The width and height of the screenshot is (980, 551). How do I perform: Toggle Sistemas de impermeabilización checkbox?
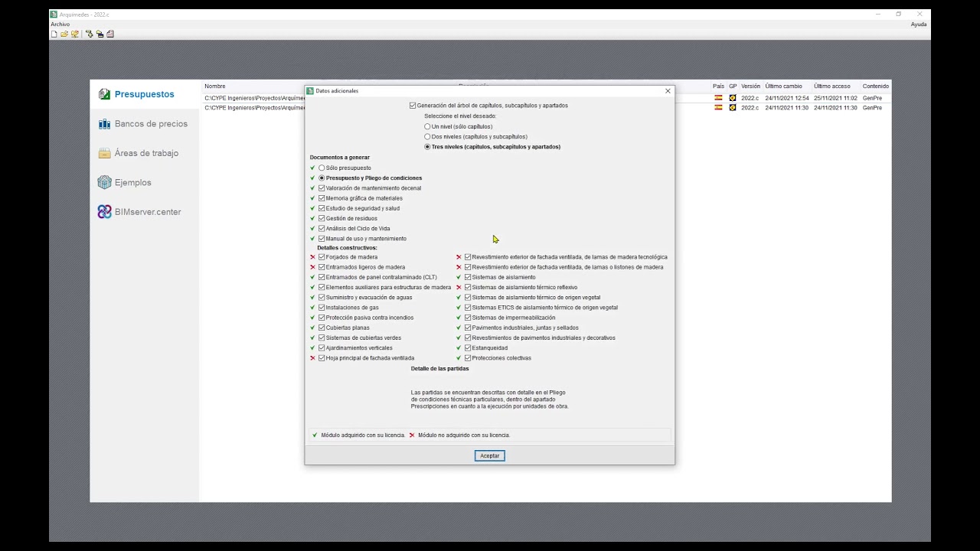tap(468, 318)
